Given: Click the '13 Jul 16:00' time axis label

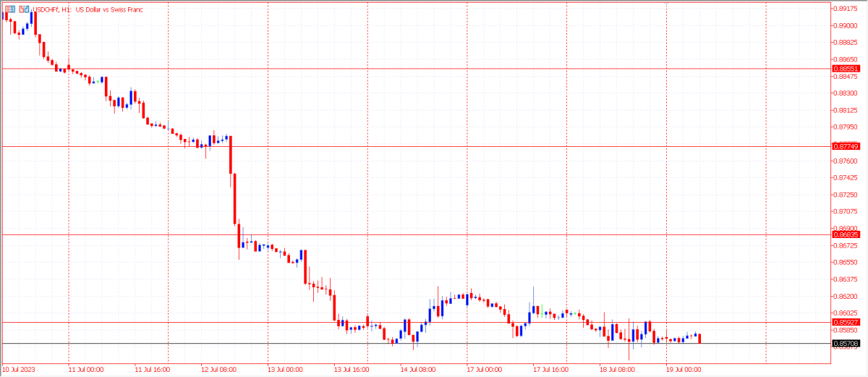Looking at the screenshot, I should (x=351, y=369).
